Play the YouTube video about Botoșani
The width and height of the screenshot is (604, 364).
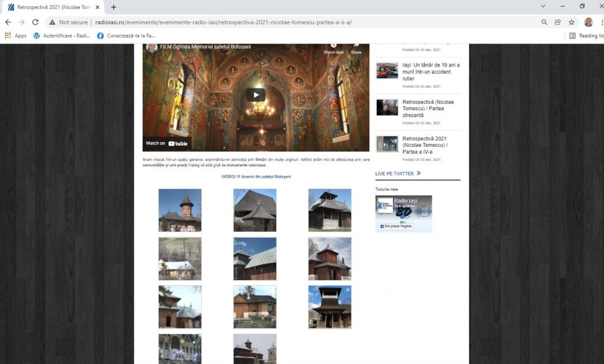pyautogui.click(x=255, y=94)
